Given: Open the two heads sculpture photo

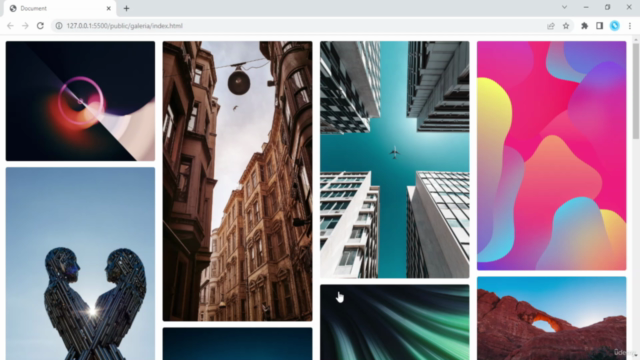Looking at the screenshot, I should coord(80,264).
